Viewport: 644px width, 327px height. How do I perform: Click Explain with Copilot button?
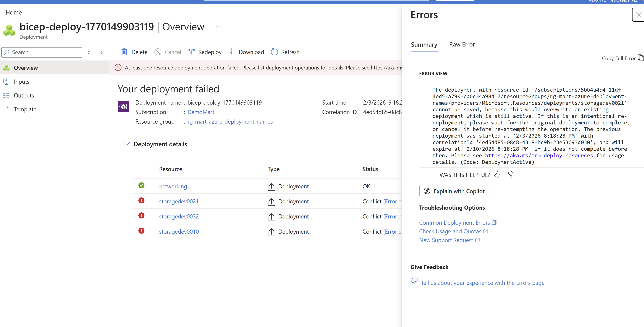[454, 191]
